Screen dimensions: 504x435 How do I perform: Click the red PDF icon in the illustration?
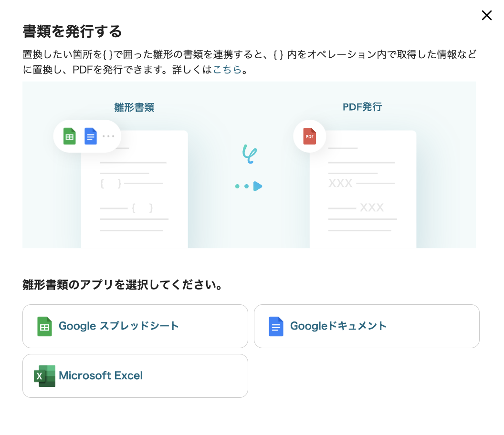tap(310, 136)
